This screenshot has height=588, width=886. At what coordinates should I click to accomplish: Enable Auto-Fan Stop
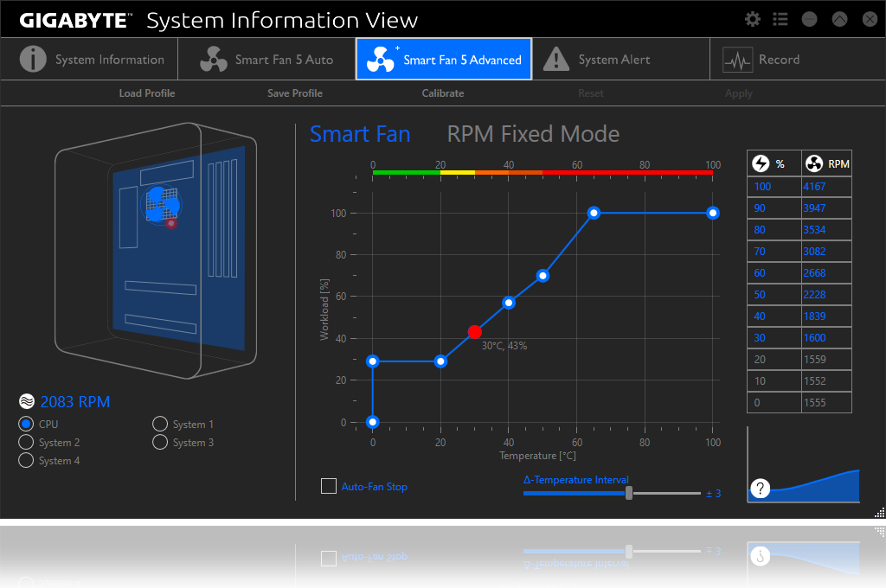pos(329,486)
